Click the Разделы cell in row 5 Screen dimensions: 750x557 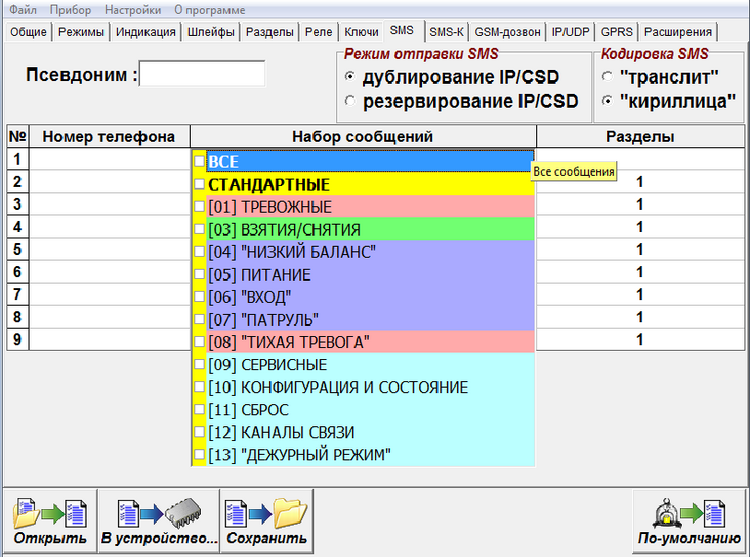tap(639, 250)
